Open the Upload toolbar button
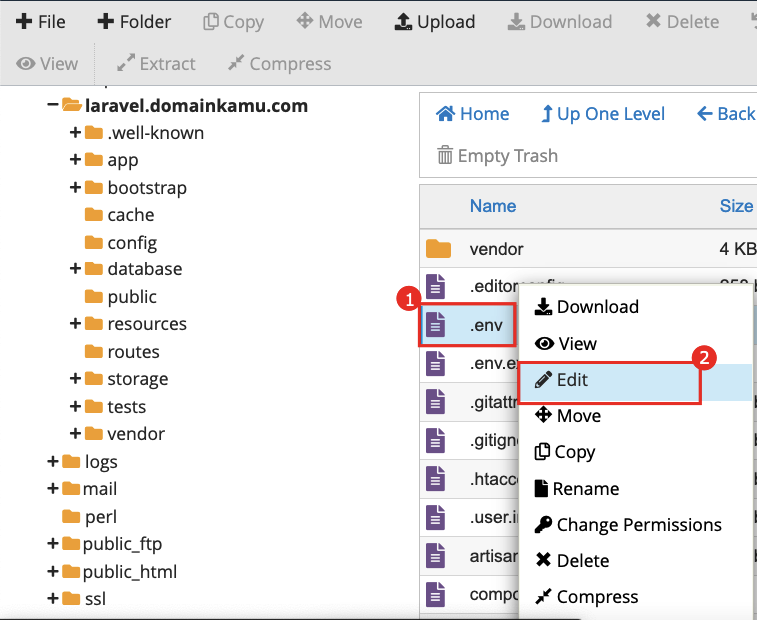 tap(435, 22)
